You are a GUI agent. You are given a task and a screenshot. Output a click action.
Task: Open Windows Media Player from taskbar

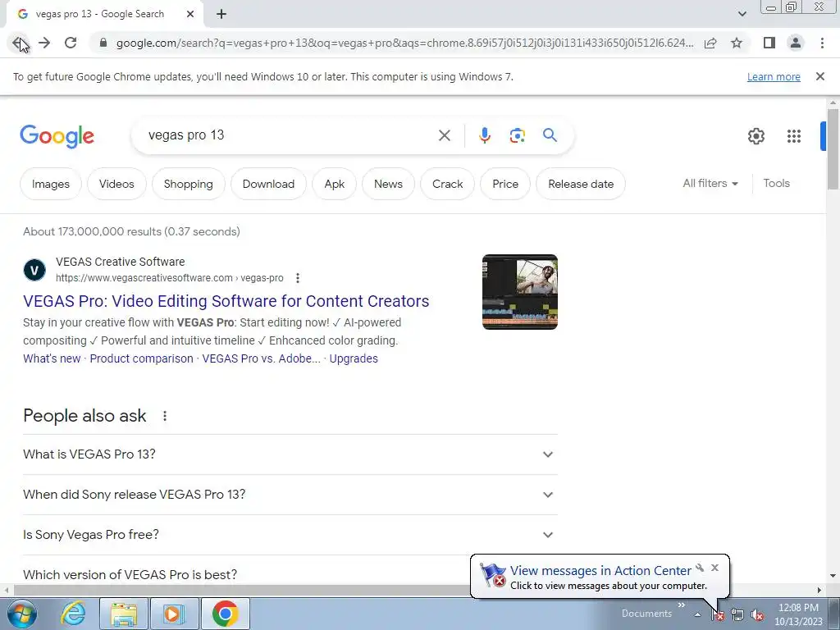point(174,614)
